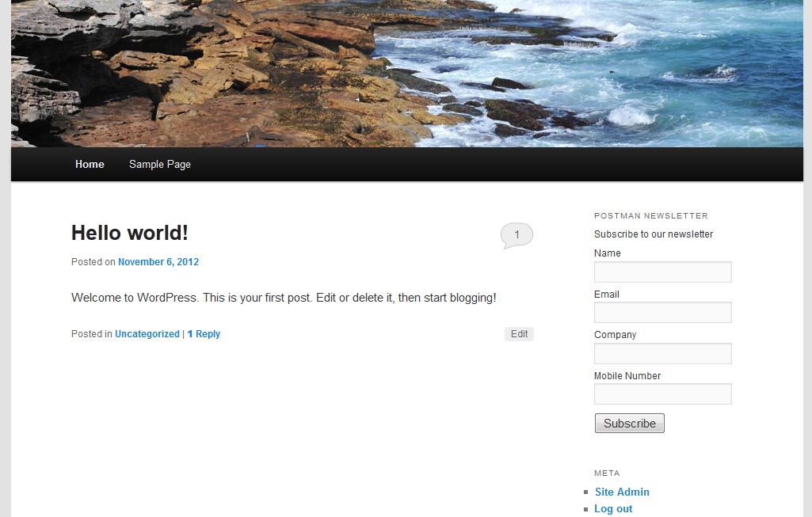
Task: Focus the Email input field
Action: [x=663, y=313]
